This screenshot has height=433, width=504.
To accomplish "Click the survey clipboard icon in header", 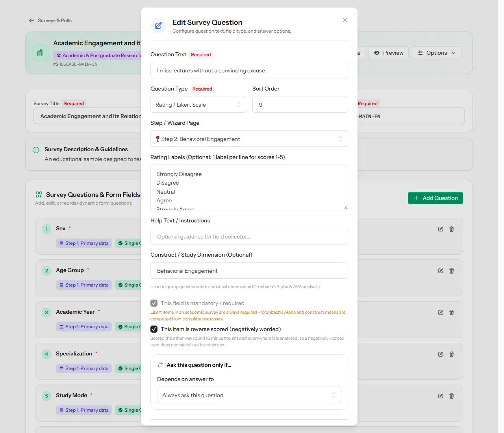I will tap(40, 53).
